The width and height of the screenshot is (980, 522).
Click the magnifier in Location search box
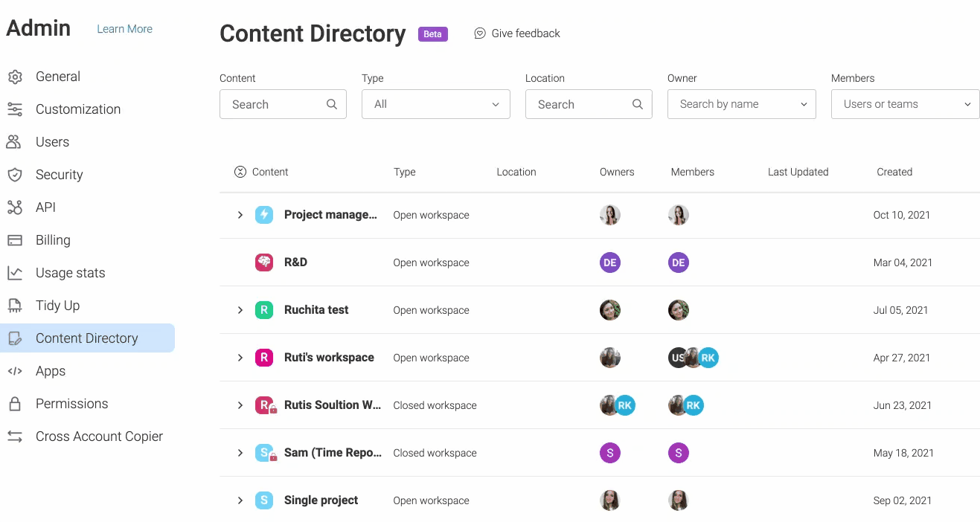(x=638, y=104)
